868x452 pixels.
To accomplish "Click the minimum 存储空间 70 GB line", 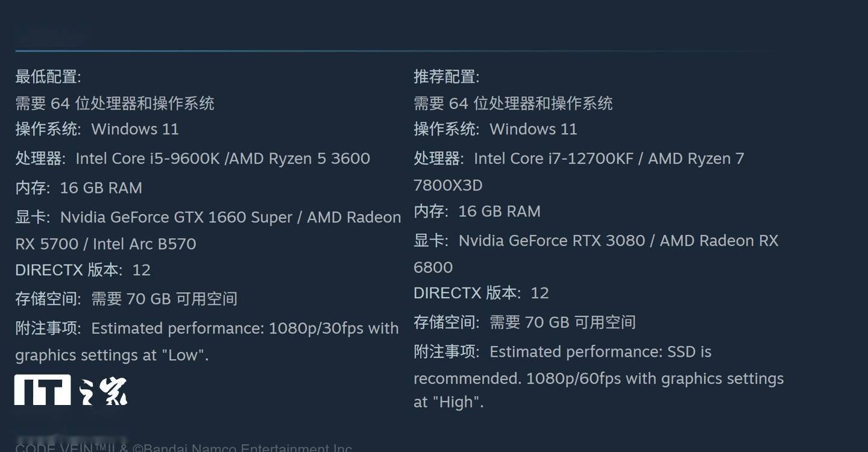I will (127, 299).
